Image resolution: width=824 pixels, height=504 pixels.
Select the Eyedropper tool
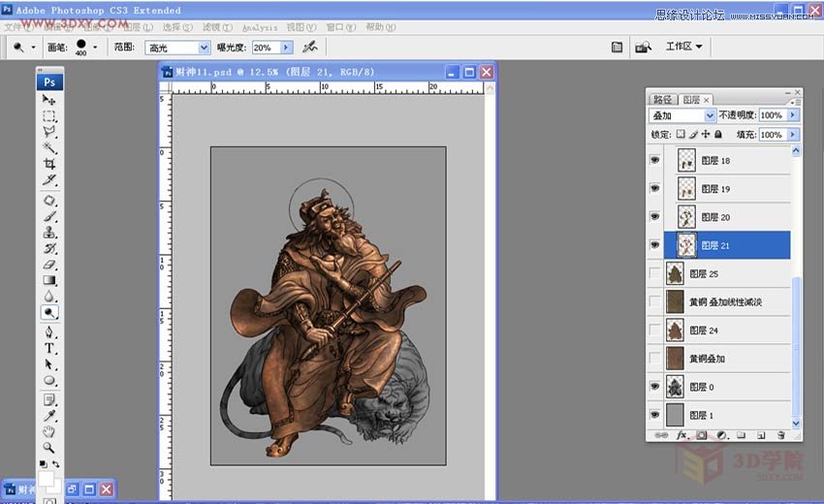(x=48, y=416)
